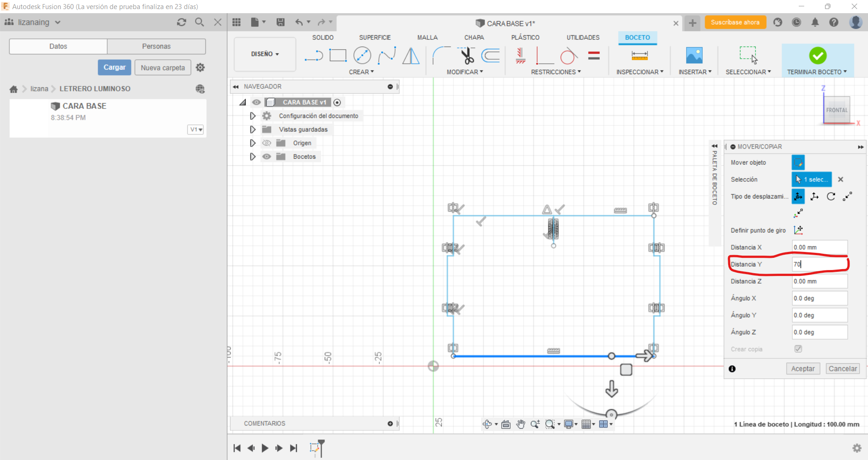This screenshot has height=460, width=868.
Task: Select the Circle sketch tool
Action: [x=362, y=56]
